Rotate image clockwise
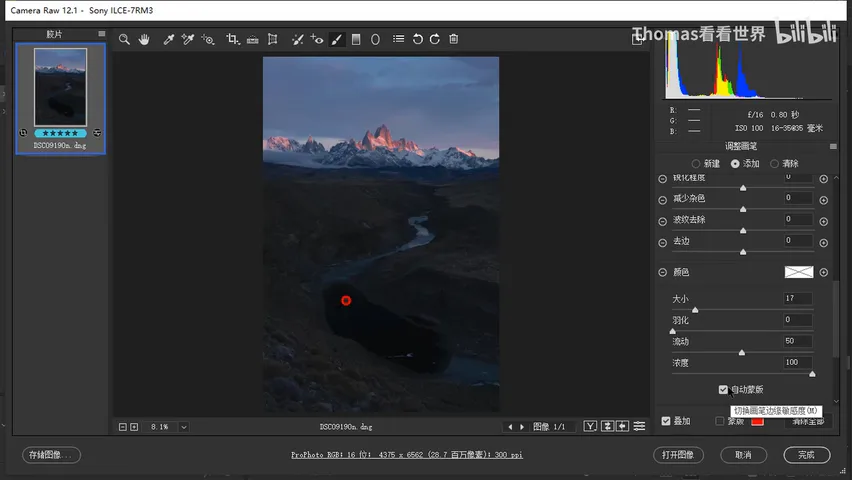 click(435, 39)
